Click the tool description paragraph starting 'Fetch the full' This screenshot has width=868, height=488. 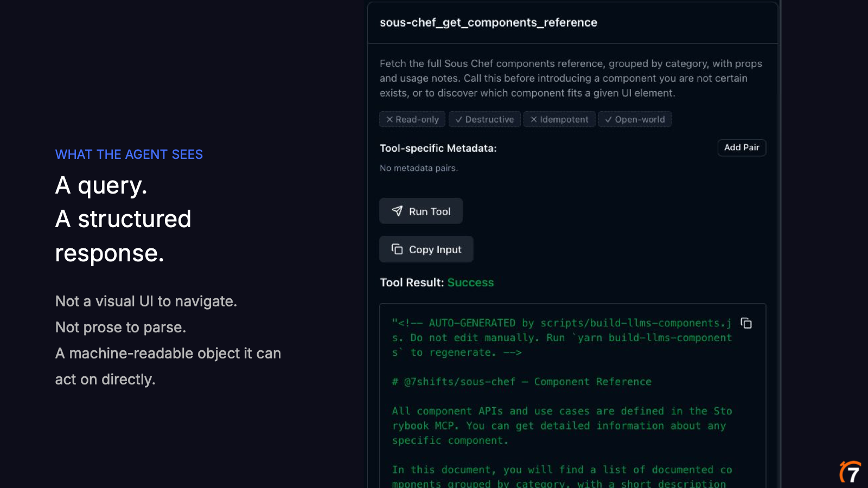[x=571, y=78]
